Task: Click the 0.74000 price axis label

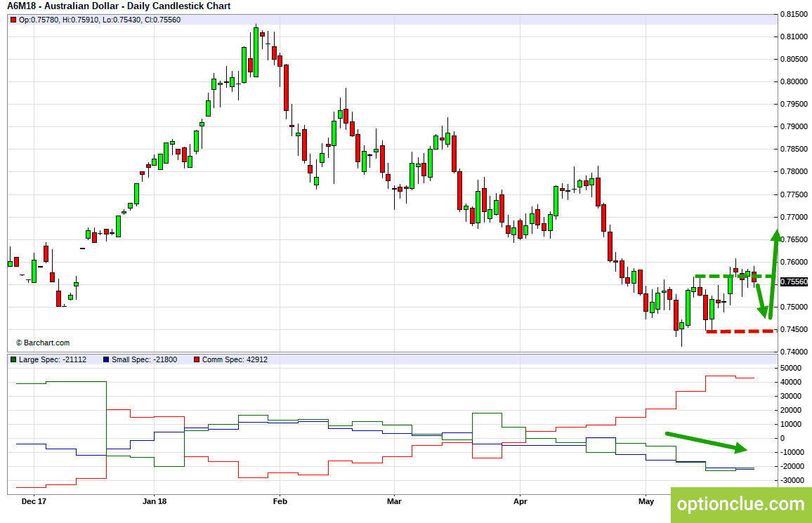Action: pyautogui.click(x=794, y=352)
